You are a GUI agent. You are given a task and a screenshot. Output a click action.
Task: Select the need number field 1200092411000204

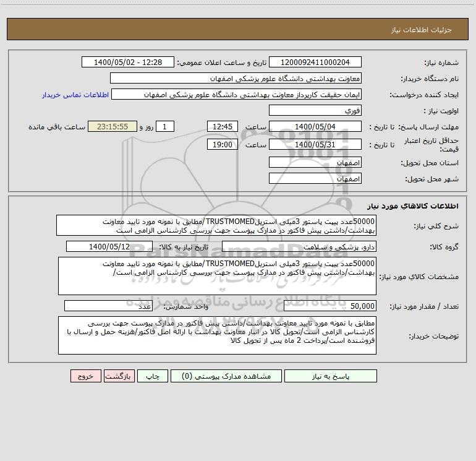(315, 62)
